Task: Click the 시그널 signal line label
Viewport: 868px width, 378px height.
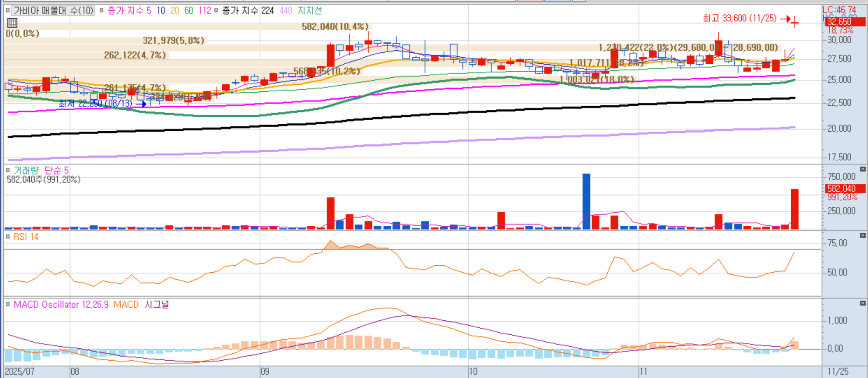Action: [x=157, y=304]
